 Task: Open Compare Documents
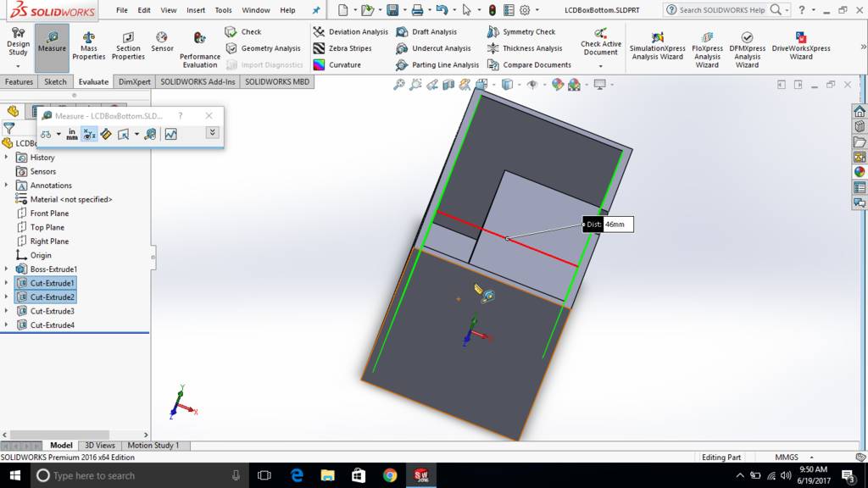[529, 64]
